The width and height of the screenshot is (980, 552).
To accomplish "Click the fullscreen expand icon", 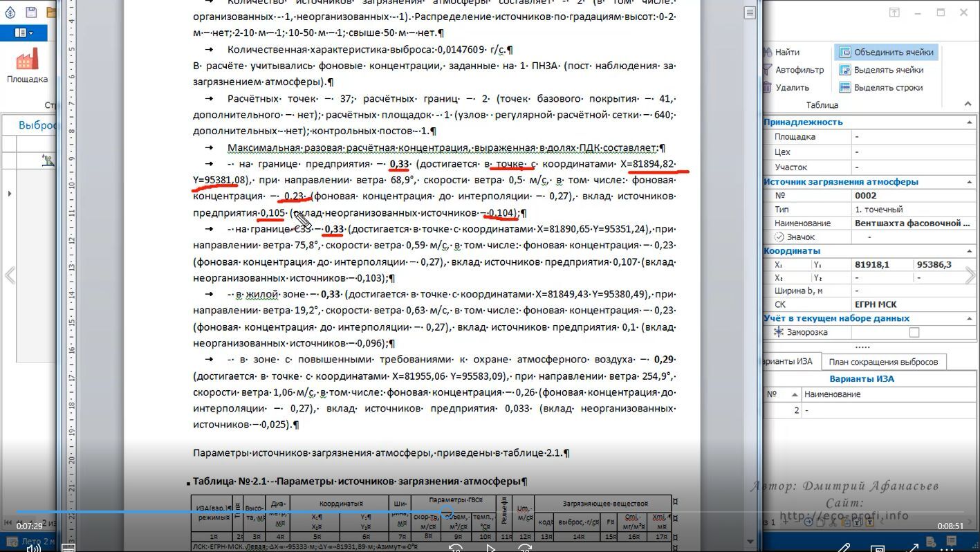I will tap(913, 548).
